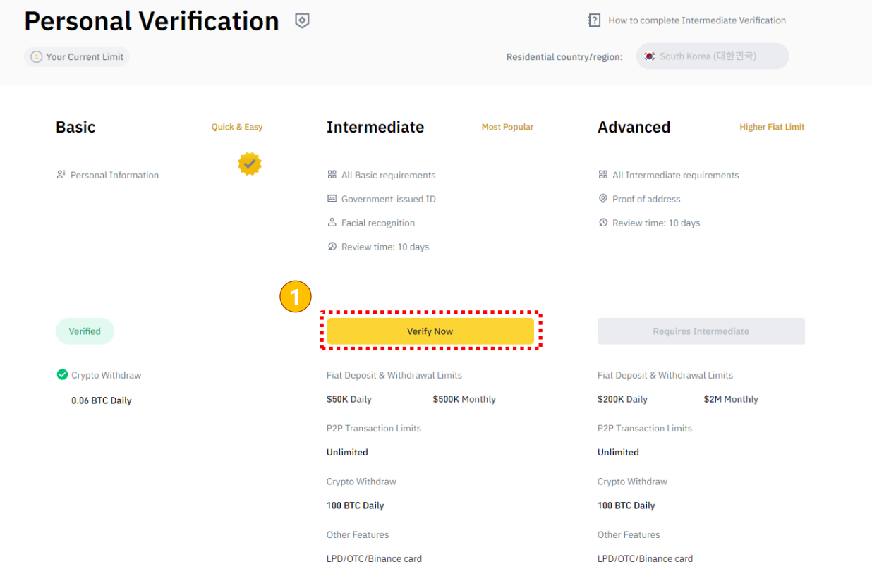Click the Proof of address pin icon
This screenshot has width=872, height=588.
tap(603, 199)
